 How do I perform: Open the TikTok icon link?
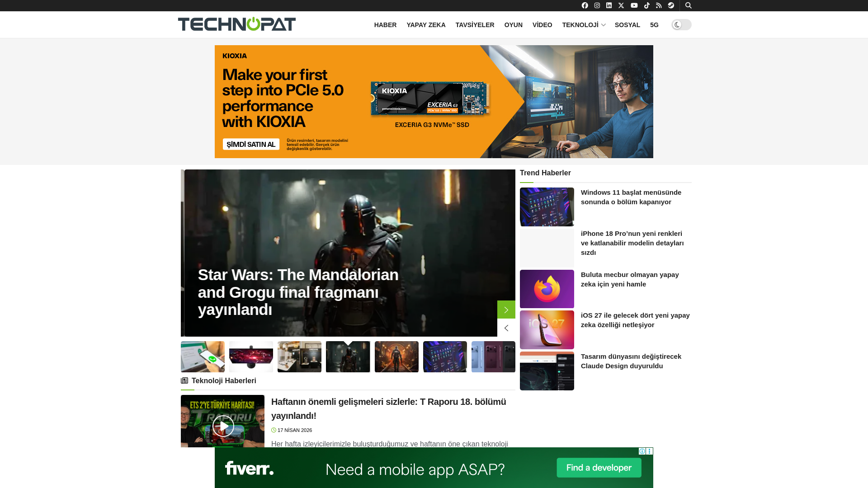(647, 5)
